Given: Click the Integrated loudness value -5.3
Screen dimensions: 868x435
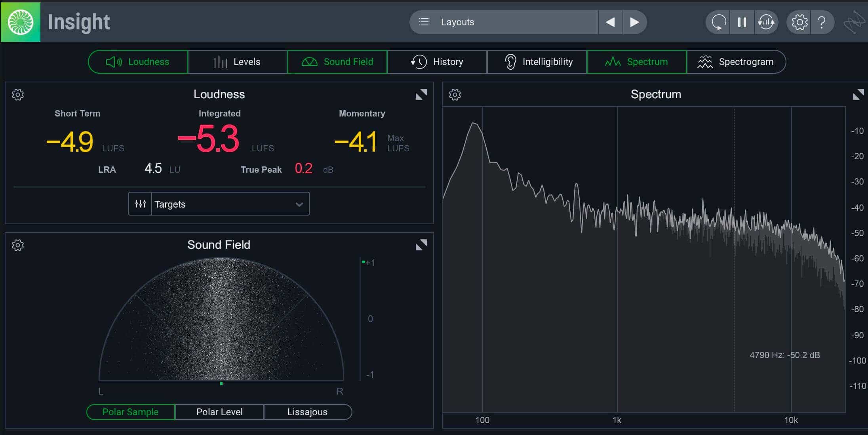Looking at the screenshot, I should coord(208,139).
